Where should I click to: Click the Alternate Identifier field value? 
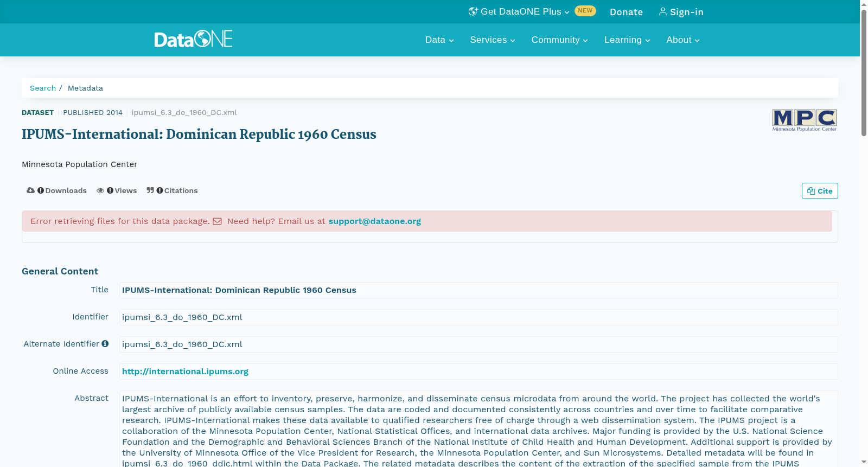pyautogui.click(x=478, y=344)
